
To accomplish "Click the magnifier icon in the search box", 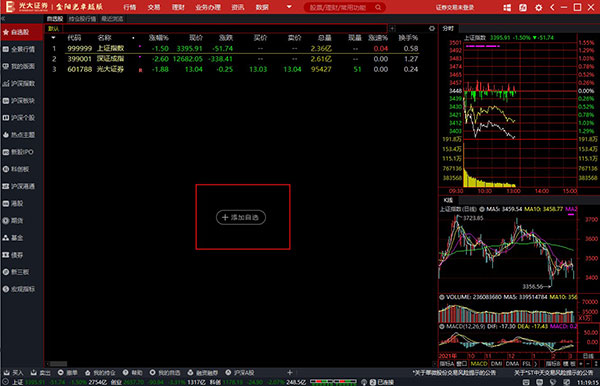I will click(378, 7).
